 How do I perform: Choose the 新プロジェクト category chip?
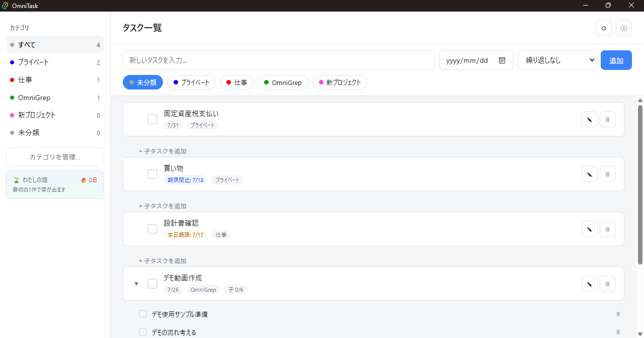[x=340, y=82]
